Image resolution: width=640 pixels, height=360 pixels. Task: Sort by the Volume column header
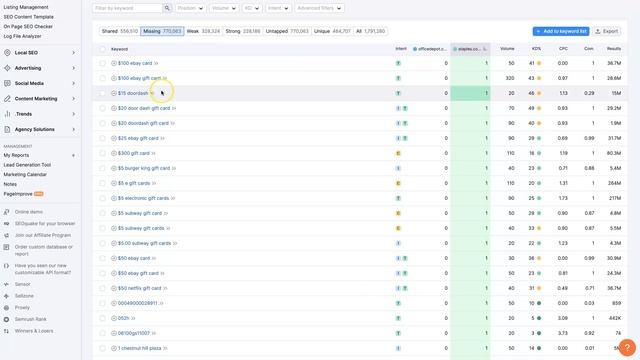[507, 49]
